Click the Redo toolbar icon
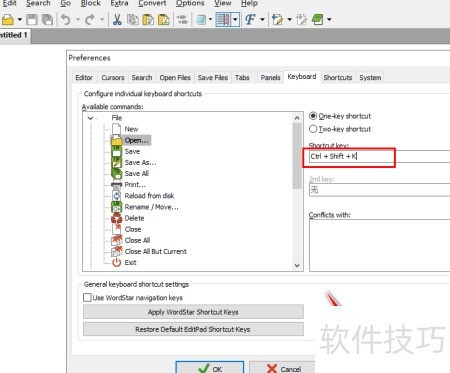Viewport: 450px width, 373px height. point(90,20)
